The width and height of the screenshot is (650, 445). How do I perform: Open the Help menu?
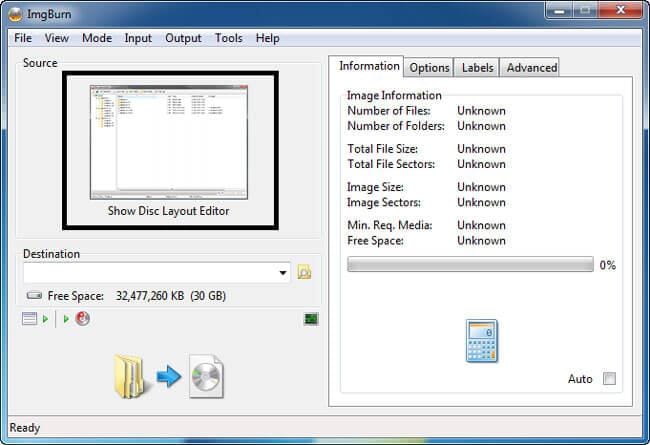tap(267, 38)
